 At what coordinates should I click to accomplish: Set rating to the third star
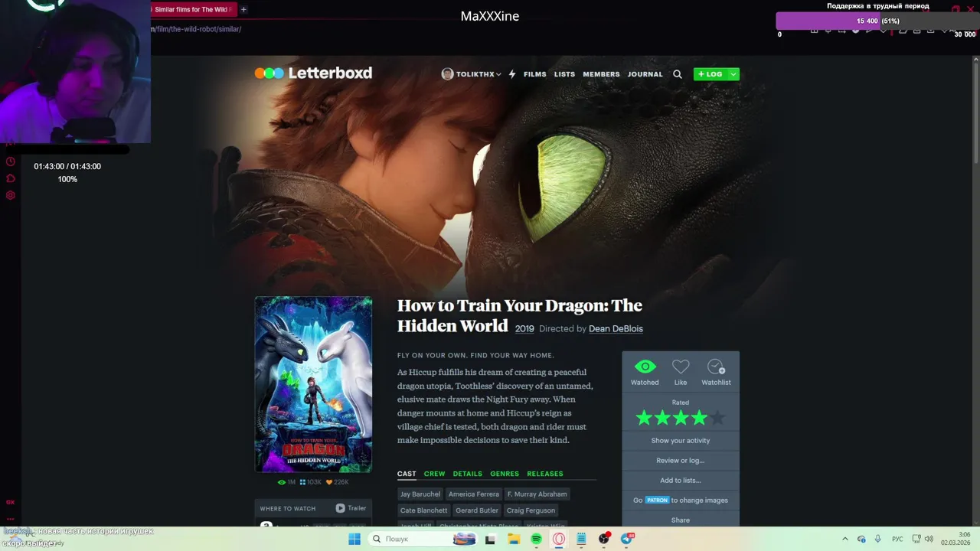click(x=681, y=418)
